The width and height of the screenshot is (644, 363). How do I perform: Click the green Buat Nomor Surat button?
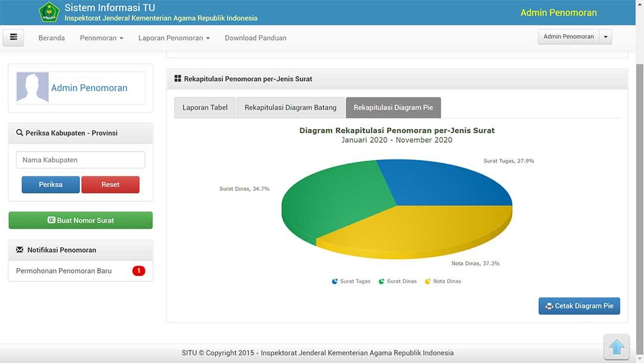point(80,220)
